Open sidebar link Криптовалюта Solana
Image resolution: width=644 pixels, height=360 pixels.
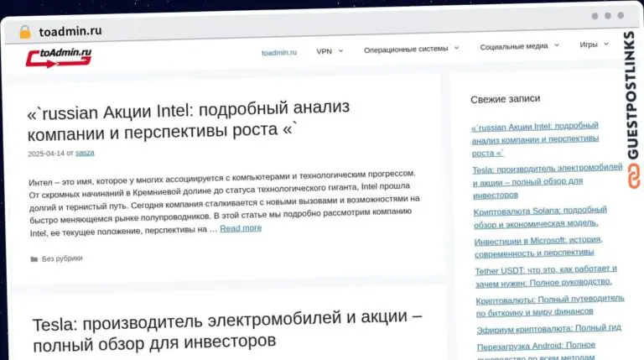click(x=540, y=217)
